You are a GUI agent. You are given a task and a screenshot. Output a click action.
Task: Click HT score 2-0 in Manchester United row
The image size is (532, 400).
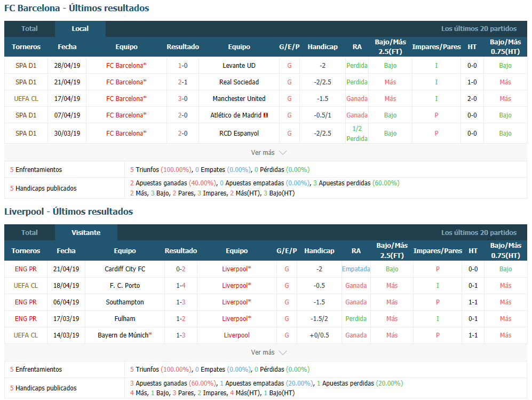(x=472, y=98)
